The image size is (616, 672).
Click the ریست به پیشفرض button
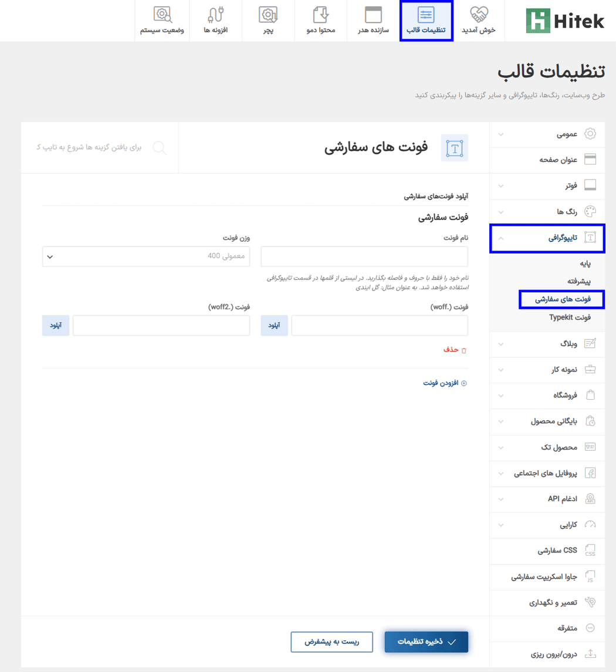tap(331, 642)
